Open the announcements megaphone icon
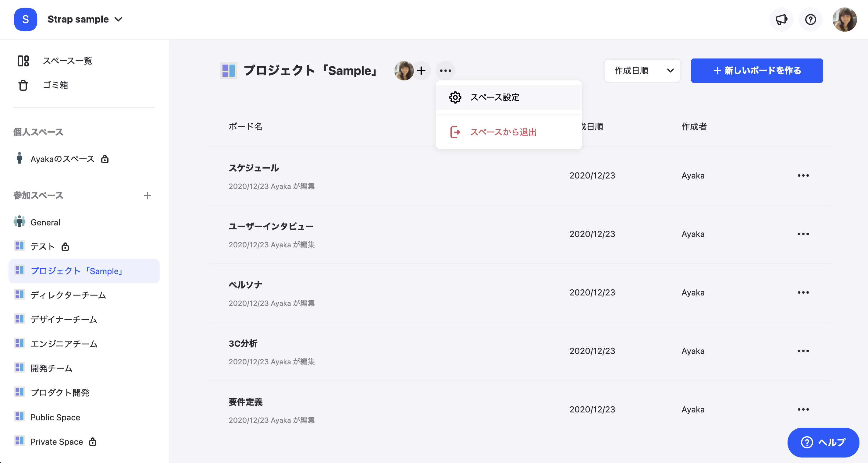This screenshot has height=463, width=868. pos(781,19)
